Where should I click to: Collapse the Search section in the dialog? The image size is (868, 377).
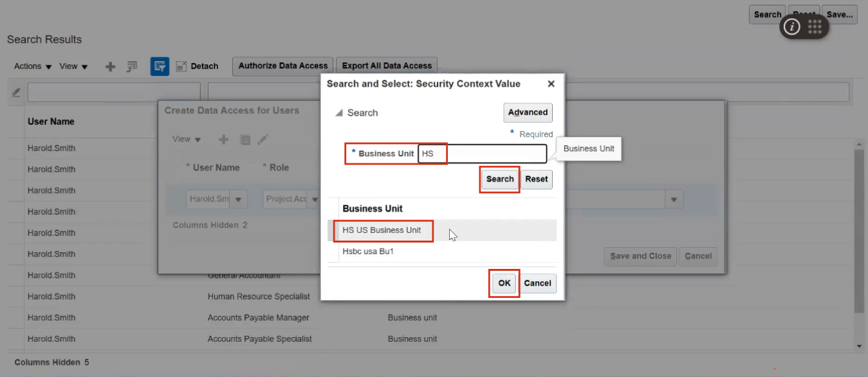point(339,113)
